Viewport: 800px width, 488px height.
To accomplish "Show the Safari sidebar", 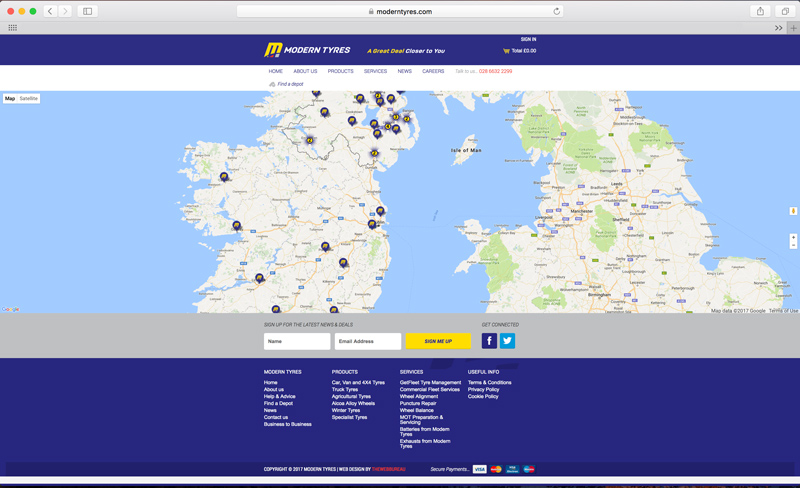I will [x=88, y=11].
